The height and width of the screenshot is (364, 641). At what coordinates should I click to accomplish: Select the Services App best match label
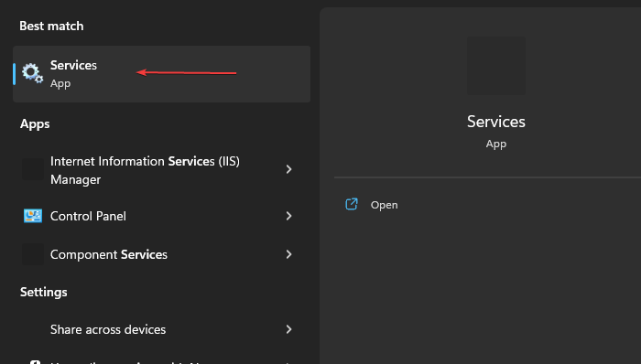point(73,74)
